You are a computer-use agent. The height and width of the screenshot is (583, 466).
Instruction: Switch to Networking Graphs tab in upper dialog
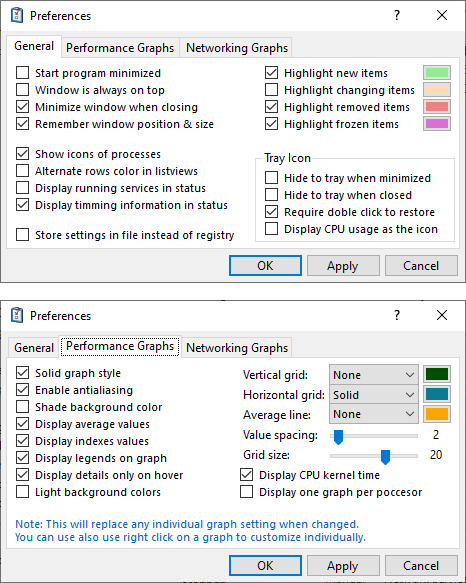click(x=237, y=48)
